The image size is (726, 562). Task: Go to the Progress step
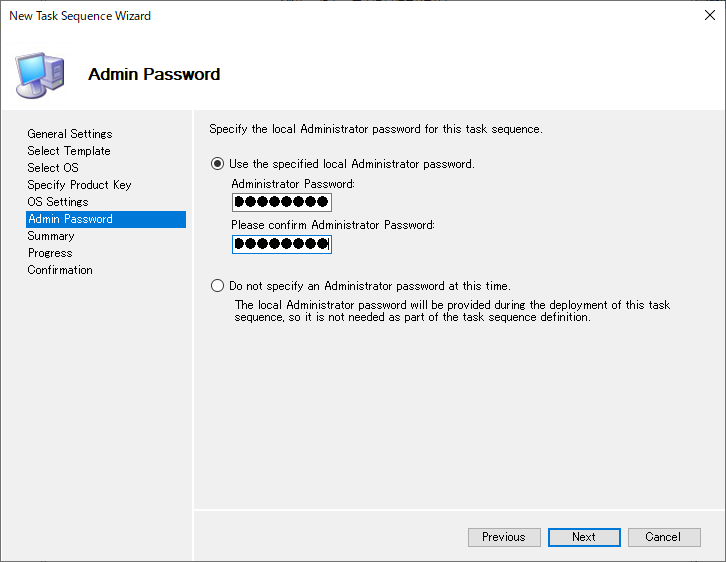tap(50, 253)
